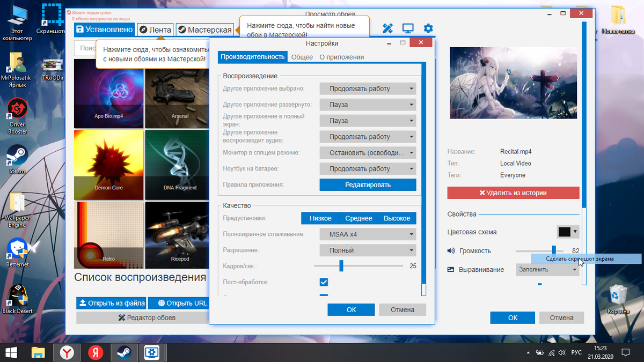Click the volume speaker icon near Громкость

451,250
